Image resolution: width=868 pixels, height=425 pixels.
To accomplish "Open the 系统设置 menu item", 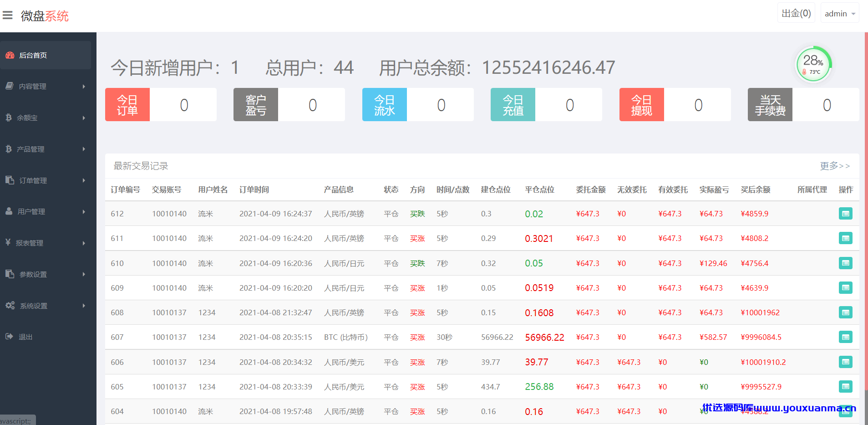I will point(46,306).
